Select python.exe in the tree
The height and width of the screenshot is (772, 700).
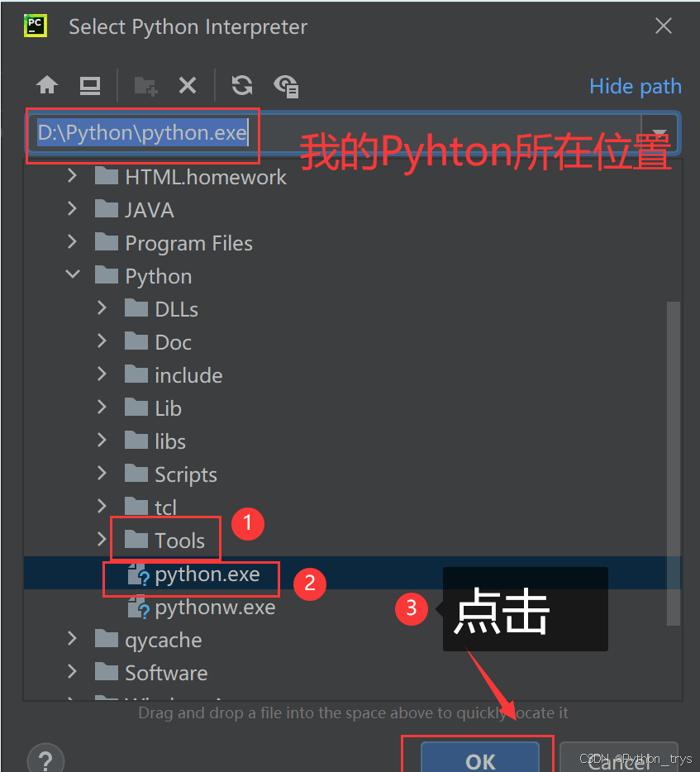pos(207,574)
